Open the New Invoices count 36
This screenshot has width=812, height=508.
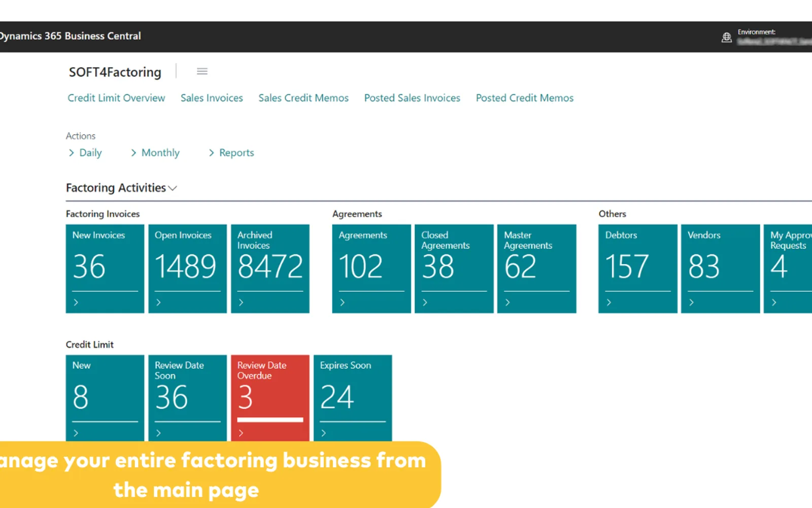pyautogui.click(x=89, y=267)
